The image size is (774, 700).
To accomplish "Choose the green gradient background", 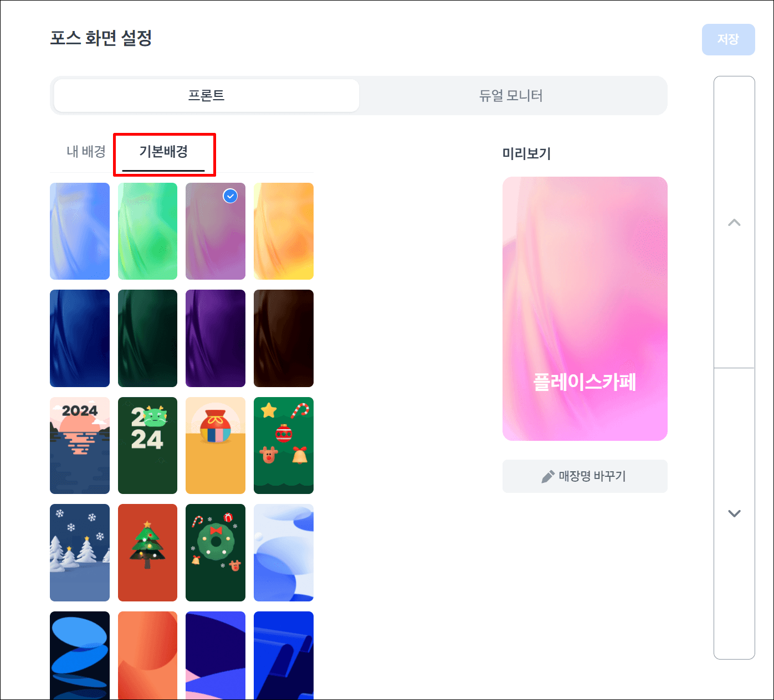I will click(147, 231).
